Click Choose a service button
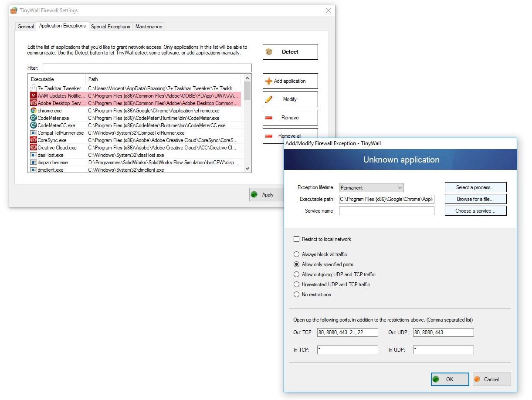Screen dimensions: 532x400 click(x=475, y=211)
